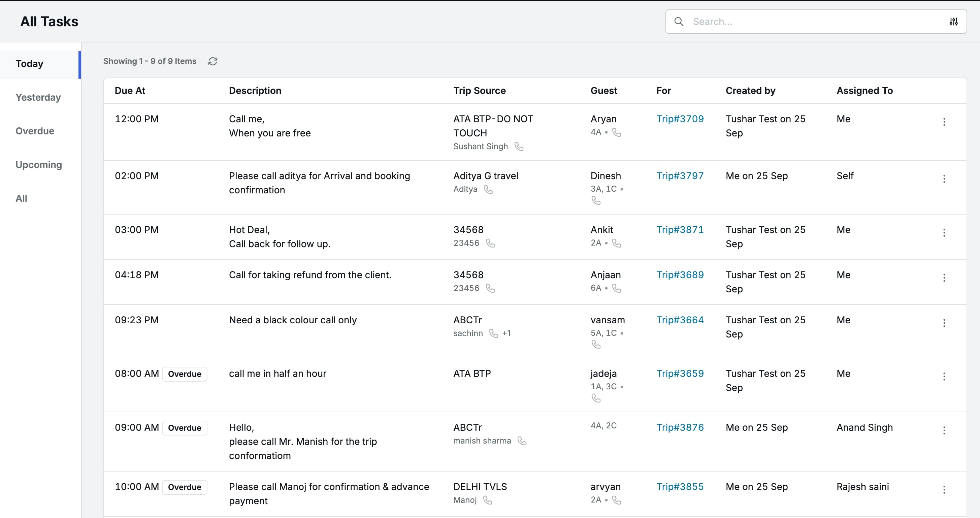Image resolution: width=980 pixels, height=518 pixels.
Task: Open options menu for 12:00 PM task
Action: [x=945, y=122]
